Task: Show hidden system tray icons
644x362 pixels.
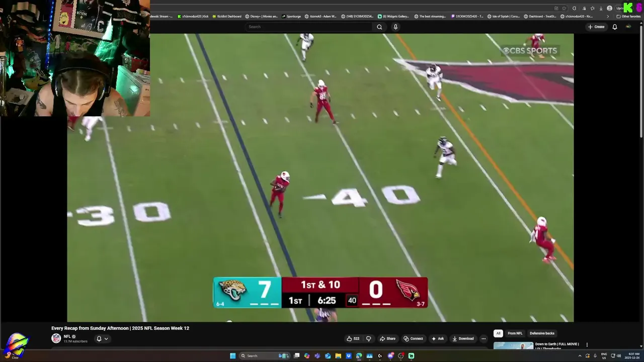Action: [580, 355]
